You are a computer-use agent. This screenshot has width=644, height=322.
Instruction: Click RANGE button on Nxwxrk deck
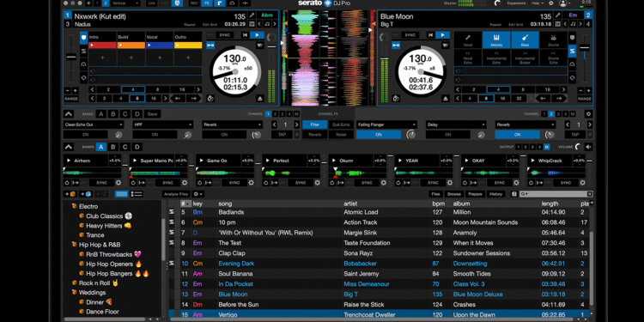70,99
